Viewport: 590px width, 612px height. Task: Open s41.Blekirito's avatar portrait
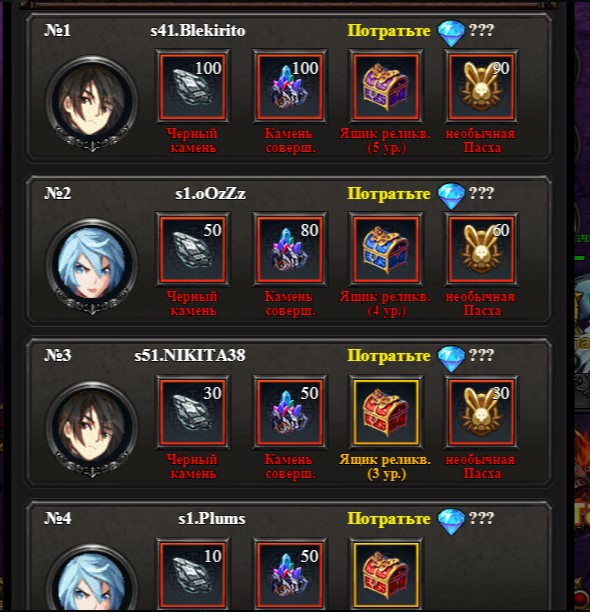pyautogui.click(x=92, y=103)
